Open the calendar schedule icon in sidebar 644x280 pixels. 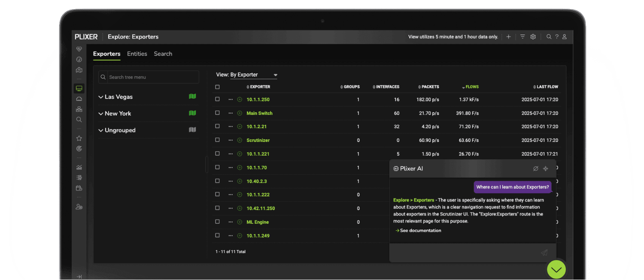79,188
